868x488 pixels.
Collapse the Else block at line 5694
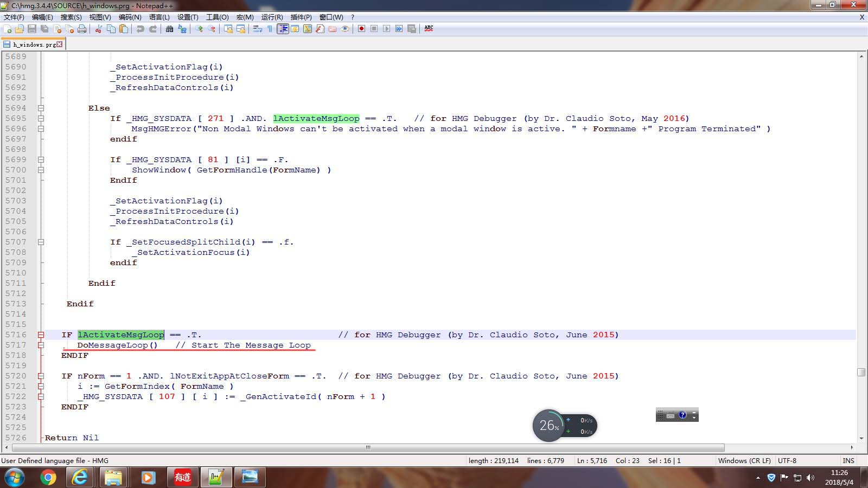coord(41,108)
